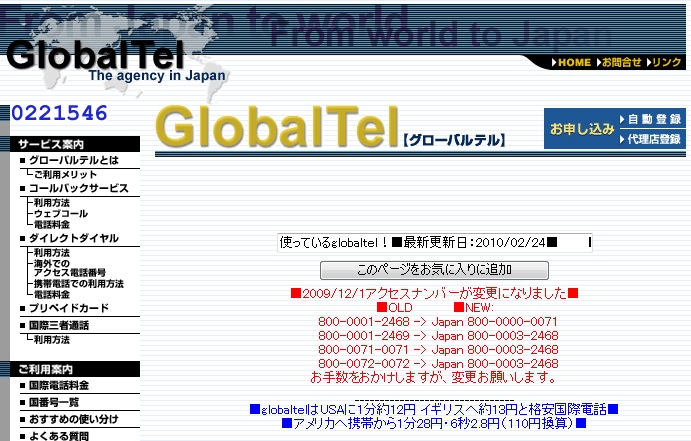691x441 pixels.
Task: Open 利用方法 under 国際三者通話
Action: 52,340
